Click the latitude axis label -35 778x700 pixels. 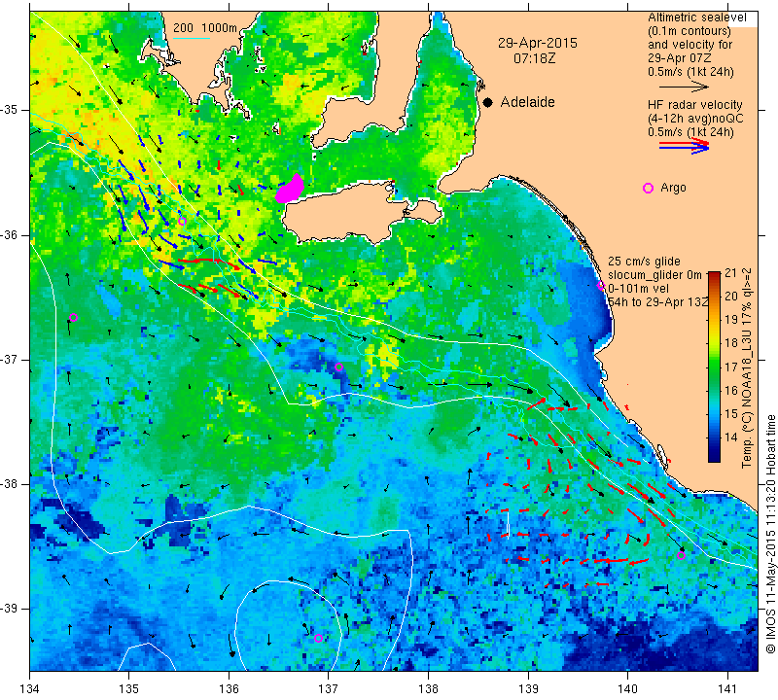(9, 110)
